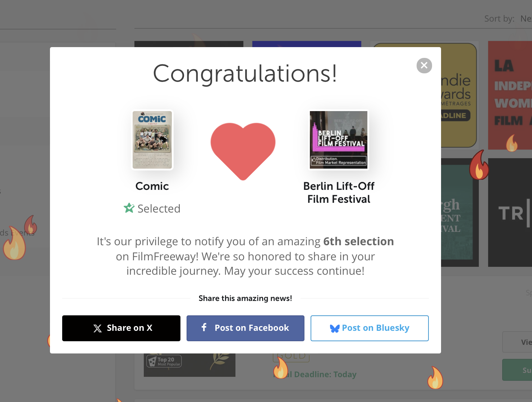Click the large flame icon beside the teal festival card

479,165
